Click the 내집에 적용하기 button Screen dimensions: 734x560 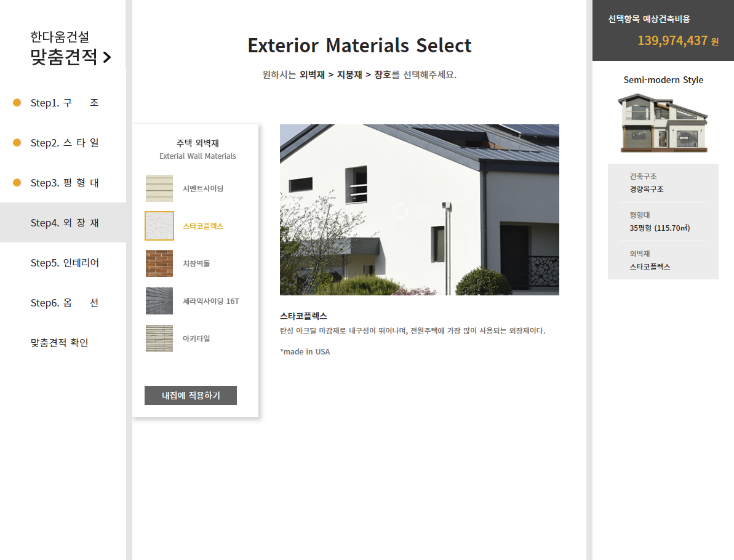[191, 396]
